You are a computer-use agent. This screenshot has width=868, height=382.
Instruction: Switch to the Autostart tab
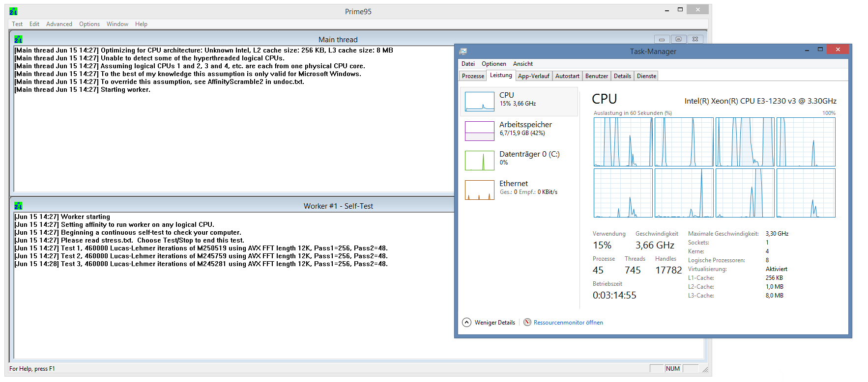pos(567,76)
